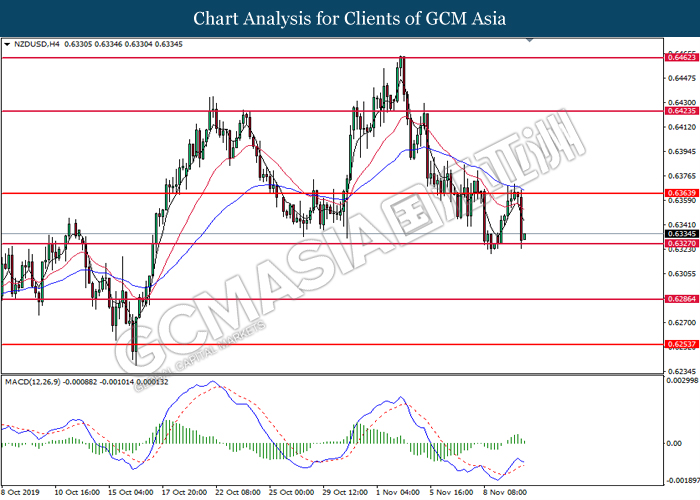Click the NZDUSD,H4 symbol label
Image resolution: width=700 pixels, height=500 pixels.
tap(37, 44)
